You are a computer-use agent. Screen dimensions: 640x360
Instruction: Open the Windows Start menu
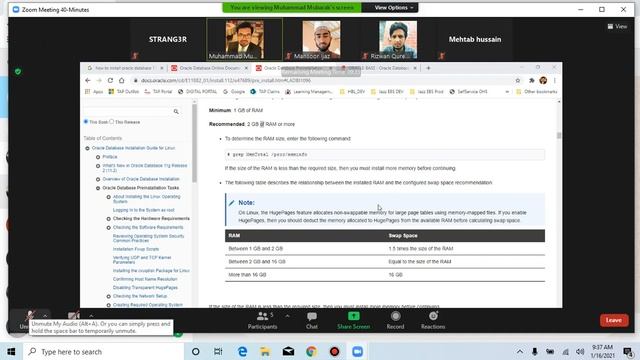point(11,351)
